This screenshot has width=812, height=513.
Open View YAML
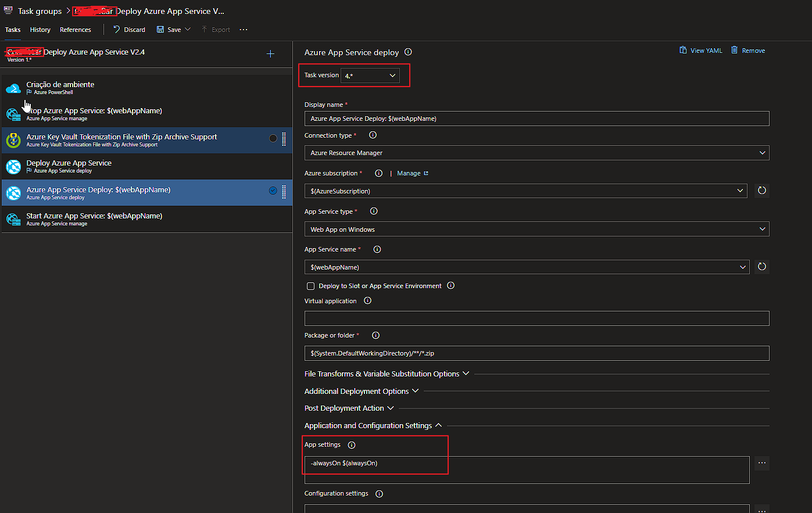[700, 50]
